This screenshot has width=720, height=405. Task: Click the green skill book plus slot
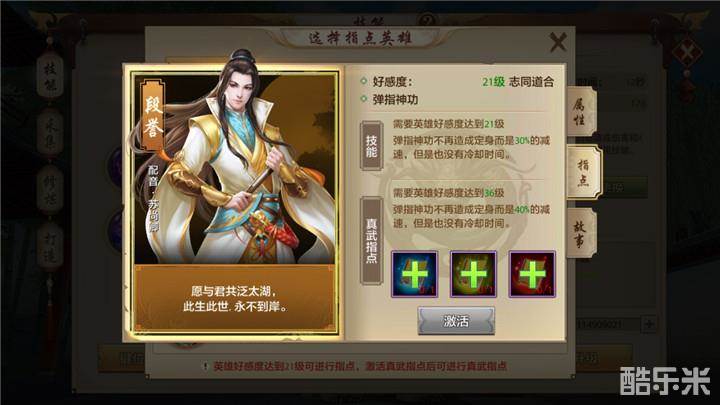tap(473, 274)
